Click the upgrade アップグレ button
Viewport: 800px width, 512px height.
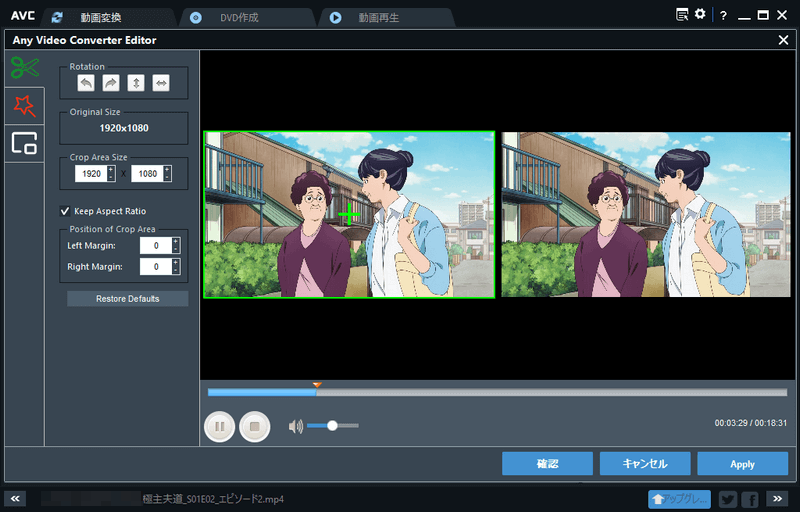[679, 499]
